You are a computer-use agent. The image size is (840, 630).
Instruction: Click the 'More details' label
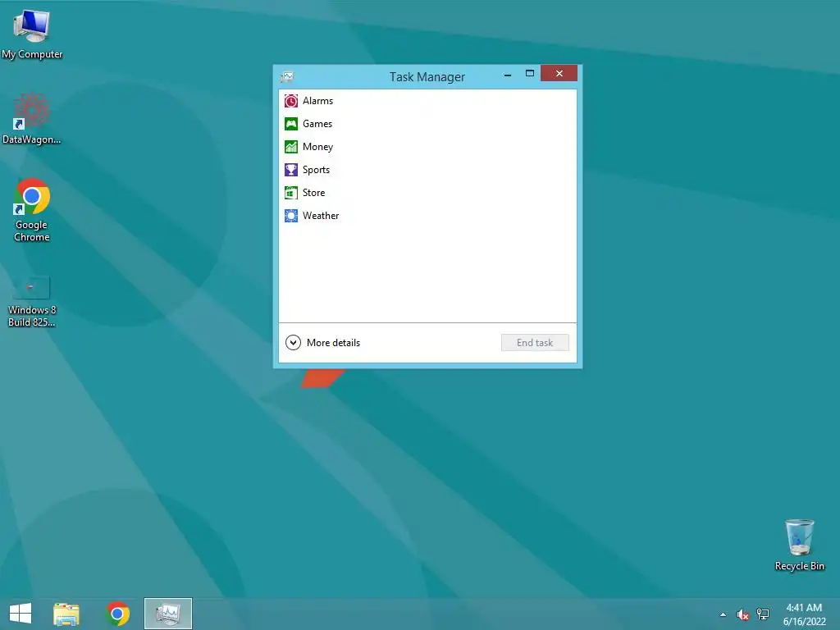[x=333, y=343]
